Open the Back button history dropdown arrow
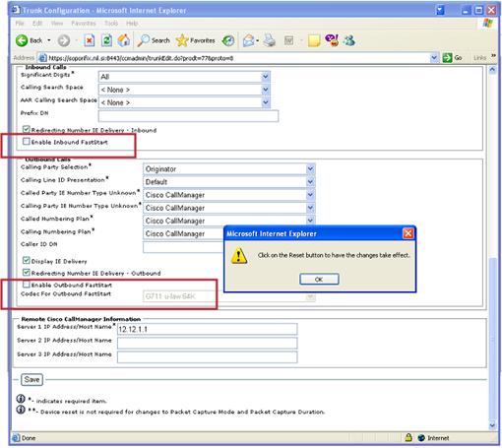Image resolution: width=502 pixels, height=448 pixels. click(49, 40)
